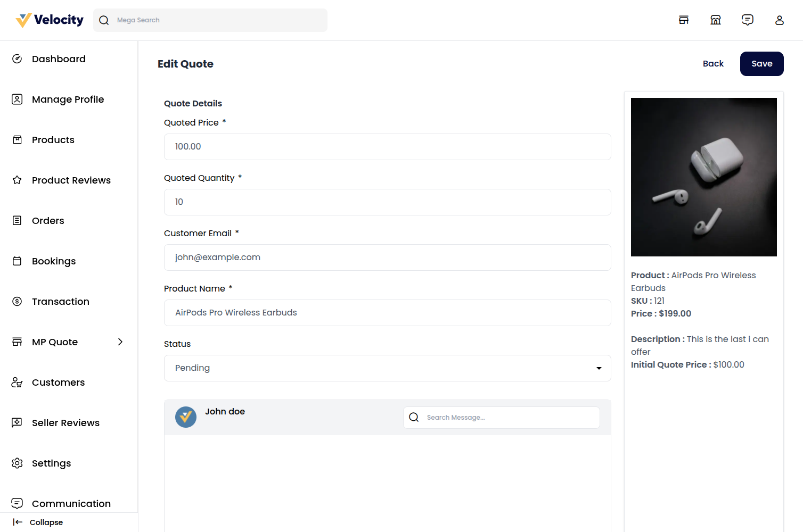Image resolution: width=803 pixels, height=532 pixels.
Task: Click the Bookings calendar icon
Action: click(17, 261)
